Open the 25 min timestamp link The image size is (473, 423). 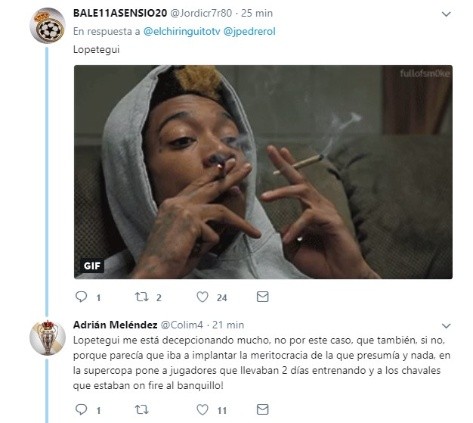(257, 13)
